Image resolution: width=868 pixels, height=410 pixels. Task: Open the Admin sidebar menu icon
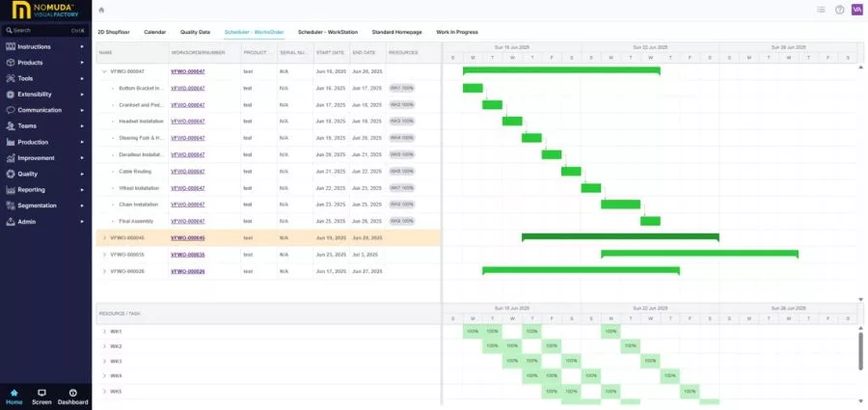click(11, 222)
